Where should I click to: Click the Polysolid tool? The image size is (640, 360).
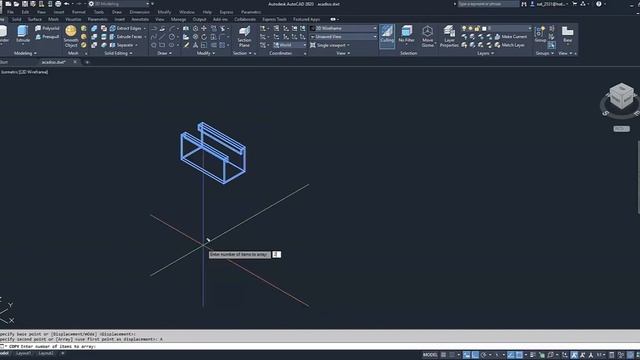tap(47, 28)
